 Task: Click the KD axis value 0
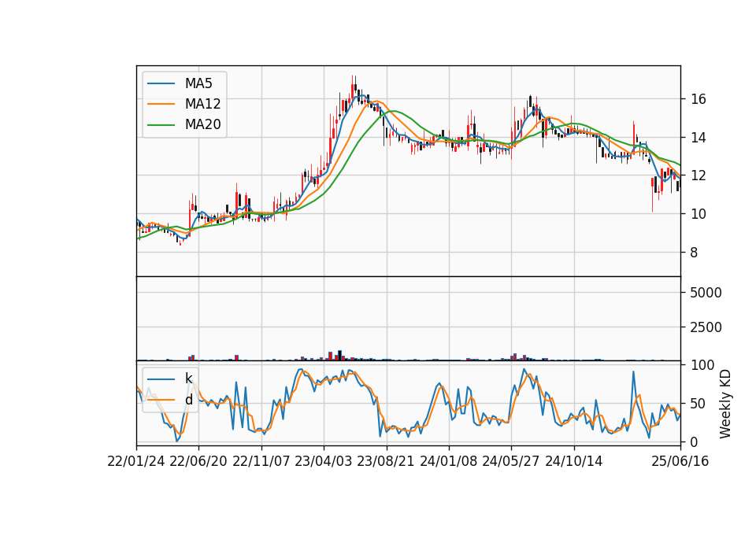point(694,441)
